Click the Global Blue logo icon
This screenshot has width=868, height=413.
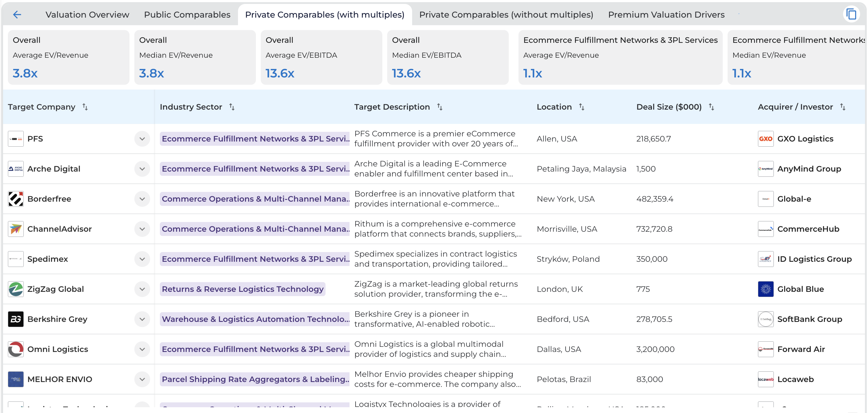[x=765, y=289]
